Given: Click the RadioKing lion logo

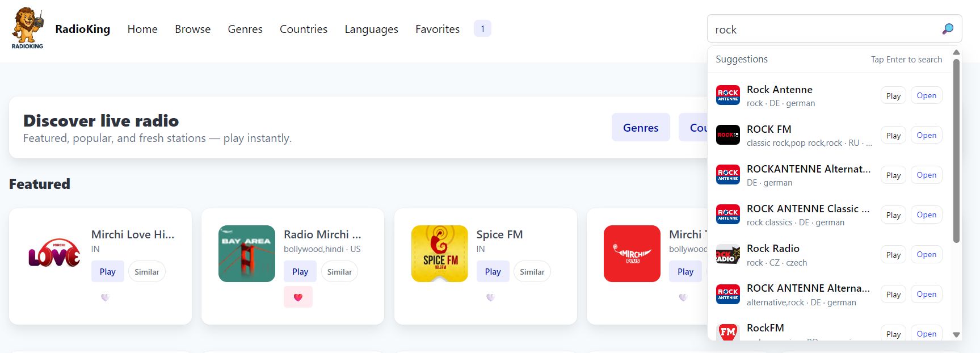Looking at the screenshot, I should [x=27, y=28].
